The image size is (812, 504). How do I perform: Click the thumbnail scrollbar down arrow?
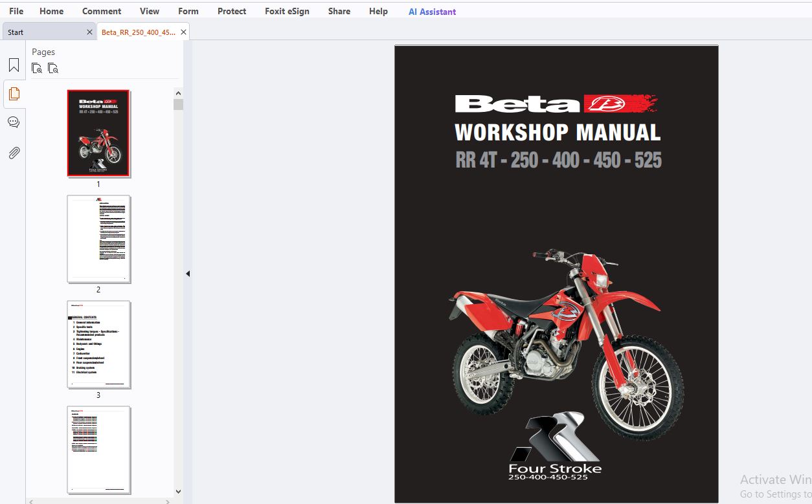[x=178, y=492]
